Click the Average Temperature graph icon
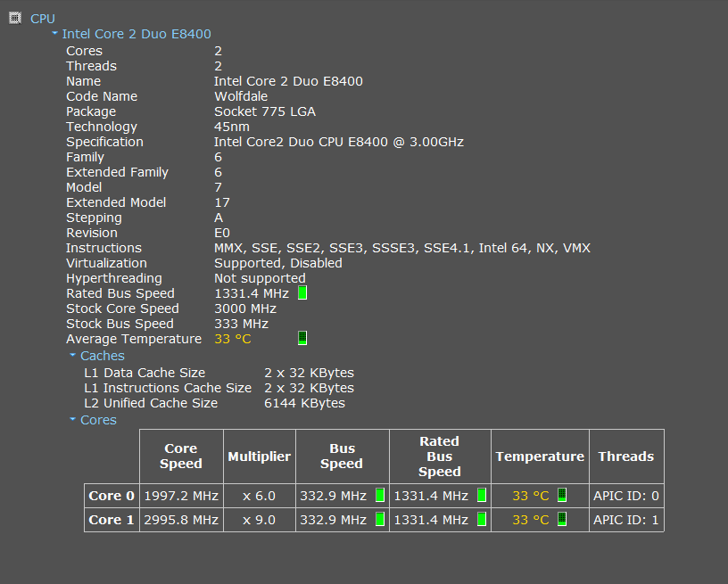Image resolution: width=728 pixels, height=584 pixels. point(302,338)
